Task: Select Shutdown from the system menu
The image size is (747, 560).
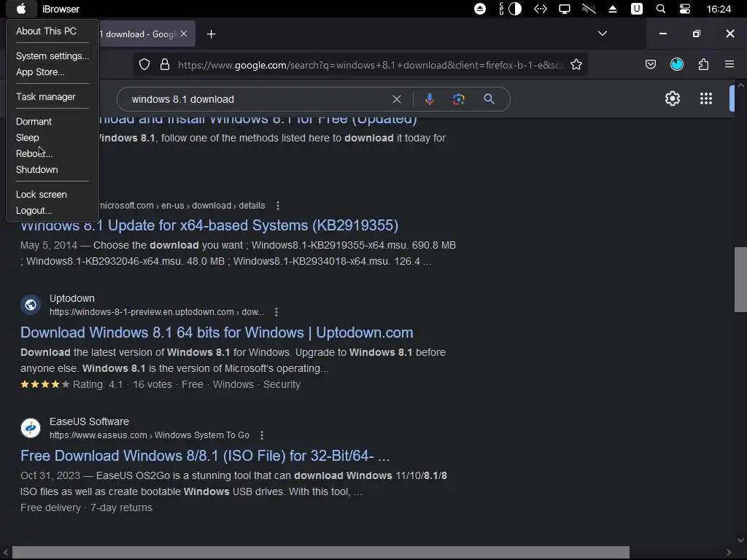Action: click(x=37, y=169)
